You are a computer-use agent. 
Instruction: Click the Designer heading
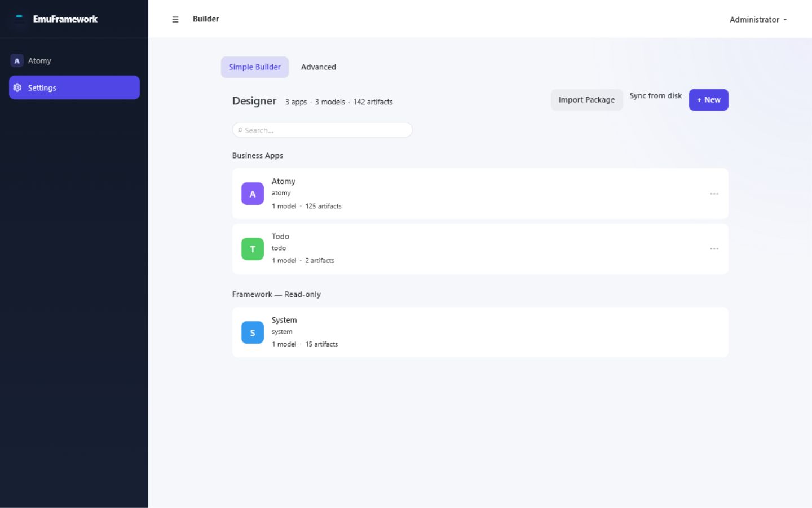tap(254, 101)
